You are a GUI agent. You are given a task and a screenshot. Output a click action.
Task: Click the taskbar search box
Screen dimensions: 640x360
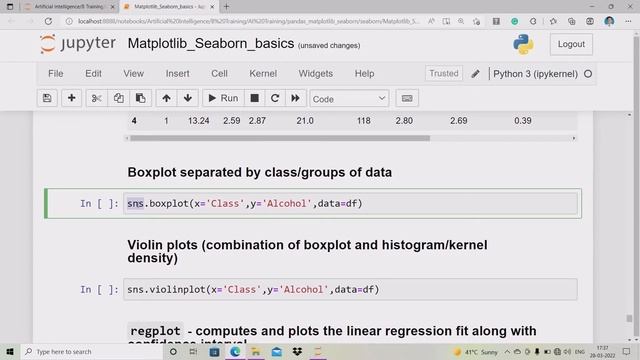tap(91, 351)
